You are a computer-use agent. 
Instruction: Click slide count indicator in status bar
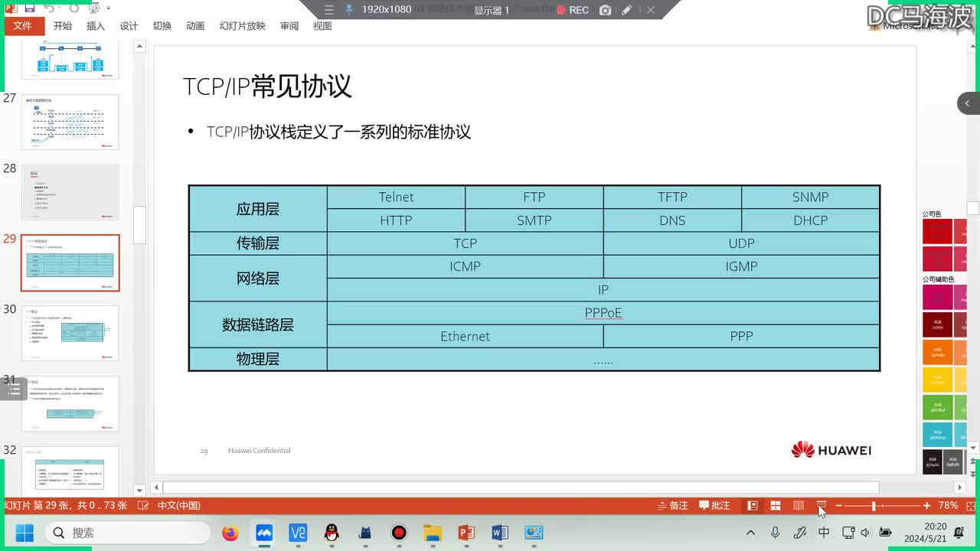coord(66,506)
